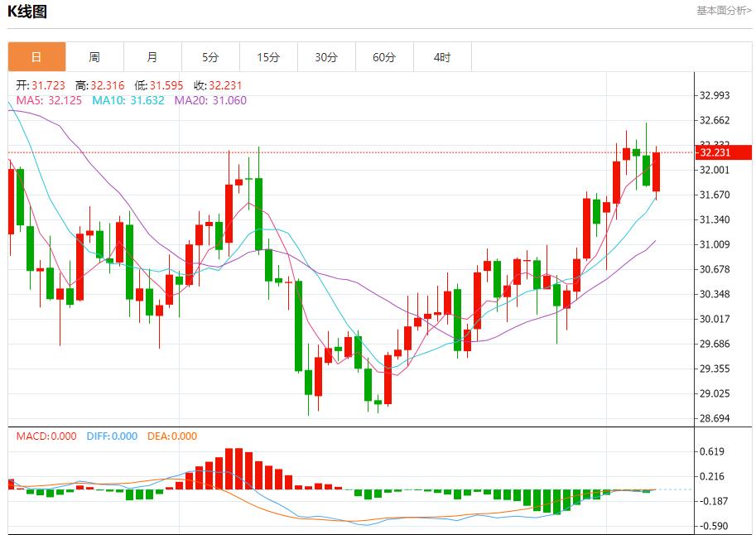Click the K线图 title heading
The height and width of the screenshot is (535, 756).
tap(27, 12)
